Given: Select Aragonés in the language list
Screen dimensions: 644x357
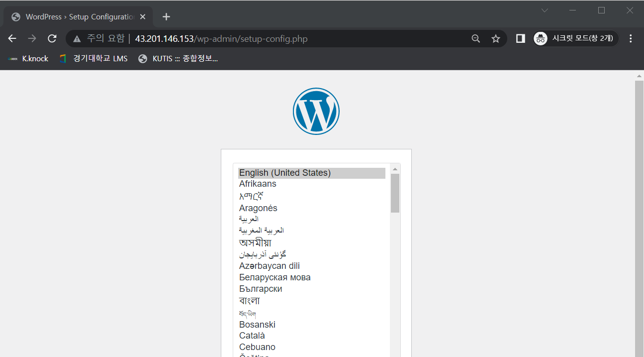Looking at the screenshot, I should 312,208.
